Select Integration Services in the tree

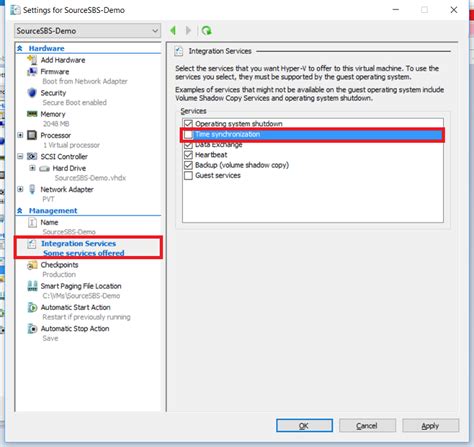pyautogui.click(x=78, y=244)
